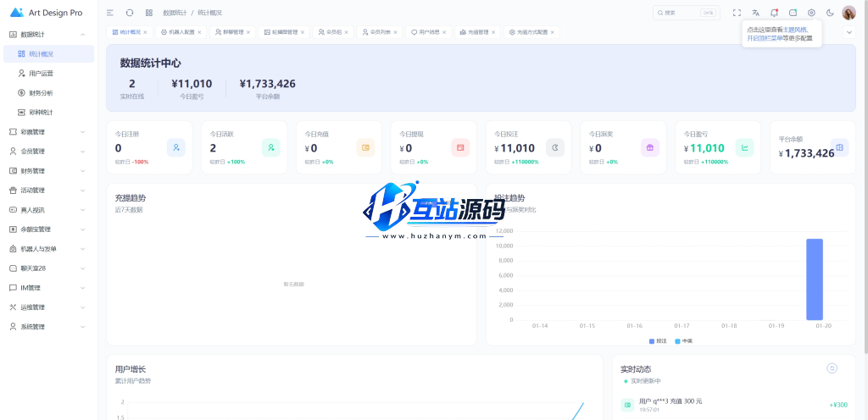Select 统计概况 in the sidebar
Image resolution: width=868 pixels, height=420 pixels.
point(48,53)
